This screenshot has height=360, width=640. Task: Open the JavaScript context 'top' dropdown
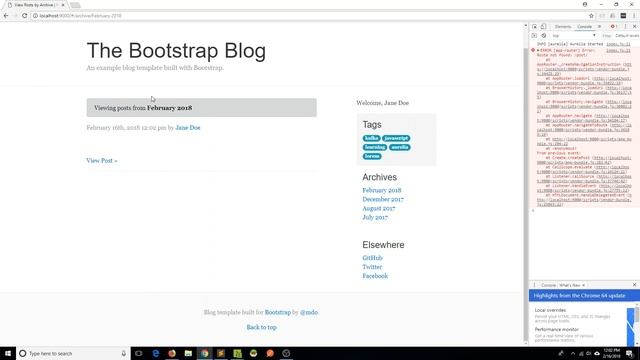click(574, 36)
